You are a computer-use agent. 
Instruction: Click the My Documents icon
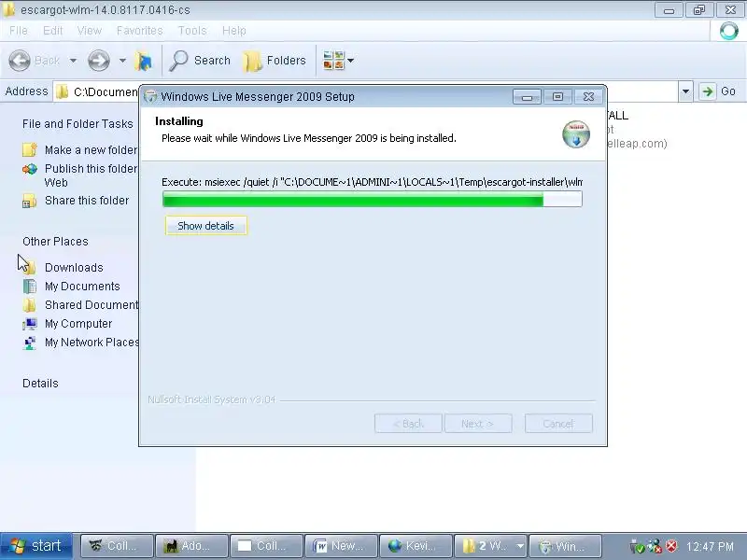pos(30,287)
